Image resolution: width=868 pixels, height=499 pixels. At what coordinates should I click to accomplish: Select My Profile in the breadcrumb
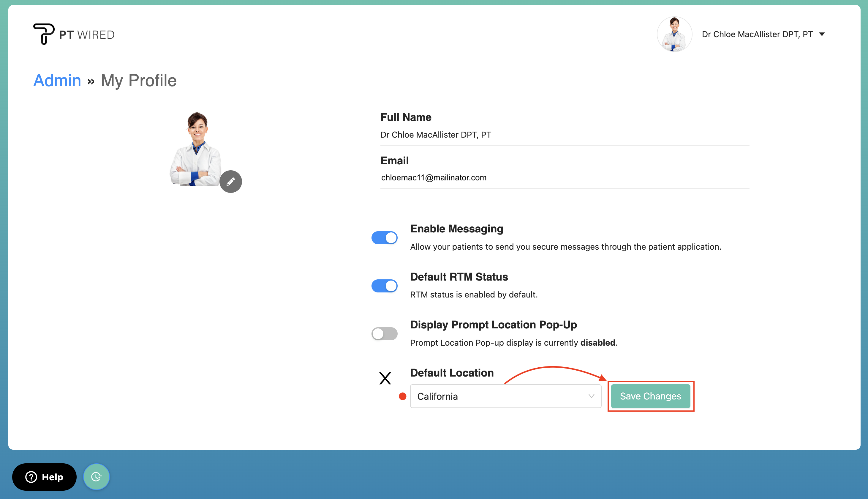click(138, 81)
